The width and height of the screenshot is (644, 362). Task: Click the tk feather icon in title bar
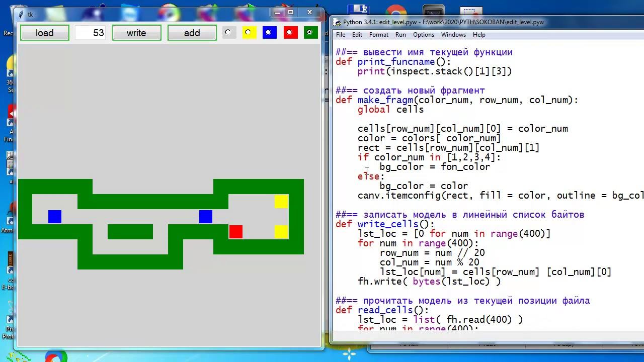[21, 15]
